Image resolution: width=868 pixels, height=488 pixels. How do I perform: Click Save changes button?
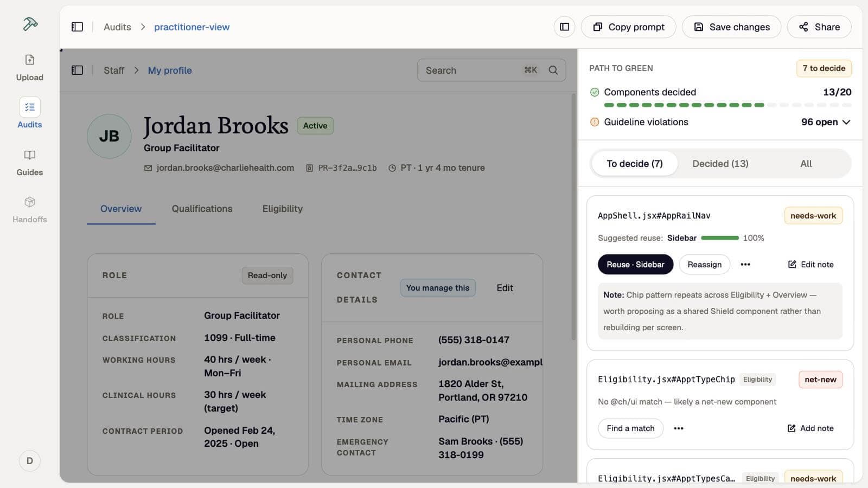[731, 27]
